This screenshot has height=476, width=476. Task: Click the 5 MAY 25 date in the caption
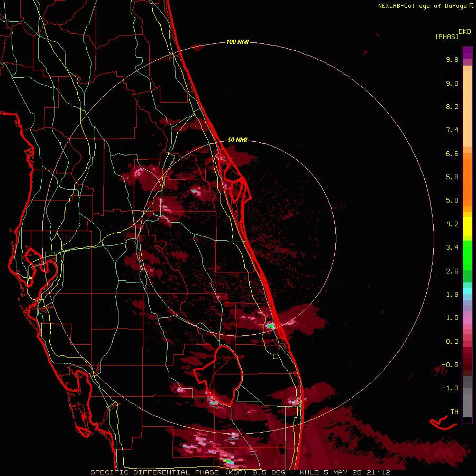pyautogui.click(x=343, y=472)
